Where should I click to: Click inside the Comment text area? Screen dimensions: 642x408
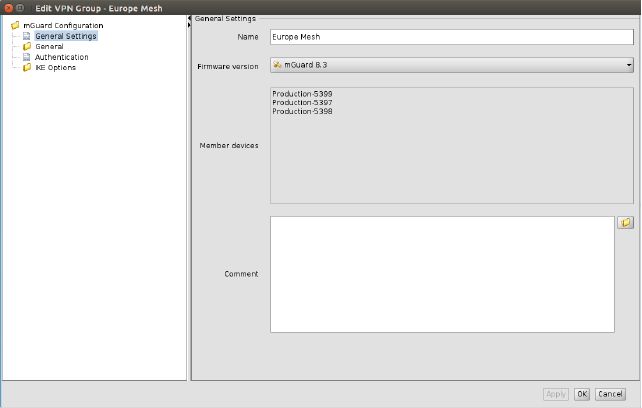[442, 274]
